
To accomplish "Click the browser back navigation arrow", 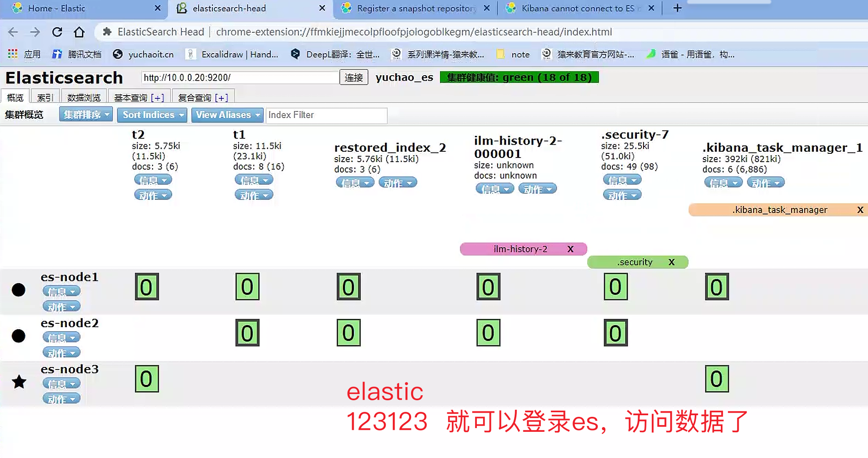I will click(12, 32).
